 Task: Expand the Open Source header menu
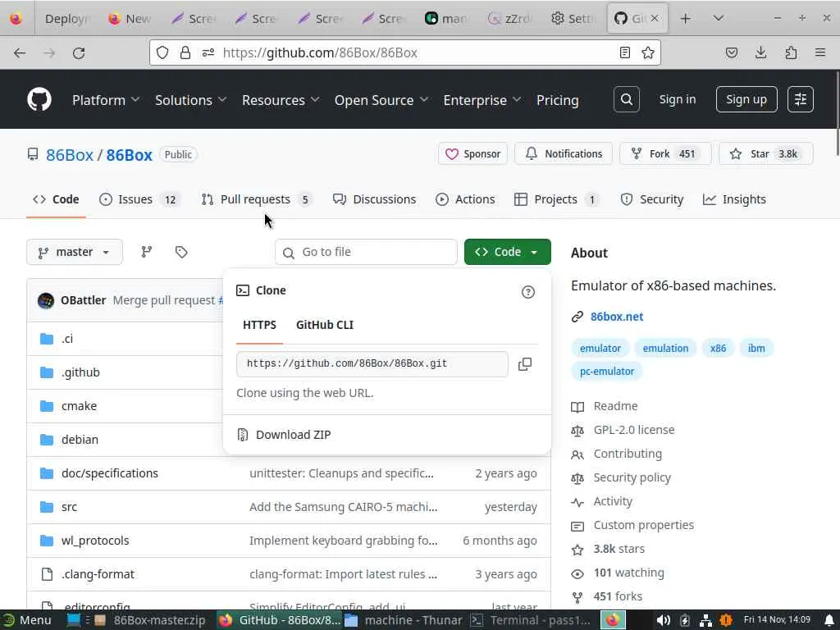(381, 100)
